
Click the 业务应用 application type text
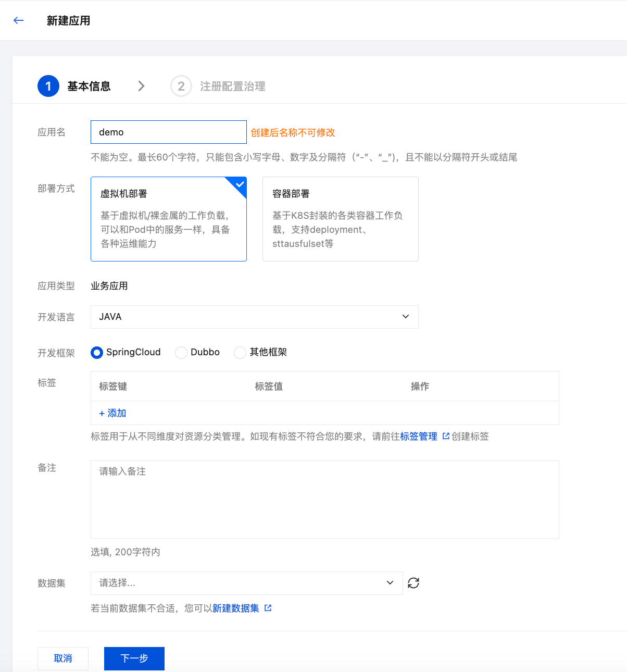pos(109,286)
